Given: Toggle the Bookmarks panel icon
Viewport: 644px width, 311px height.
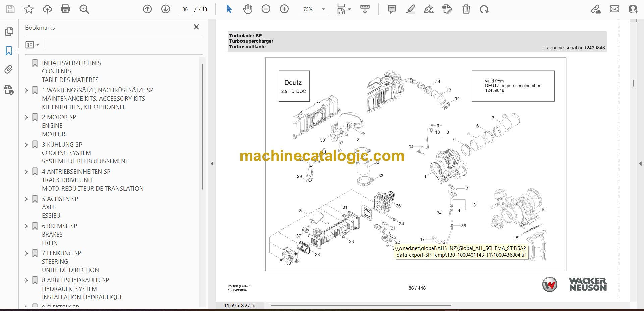Looking at the screenshot, I should tap(9, 51).
